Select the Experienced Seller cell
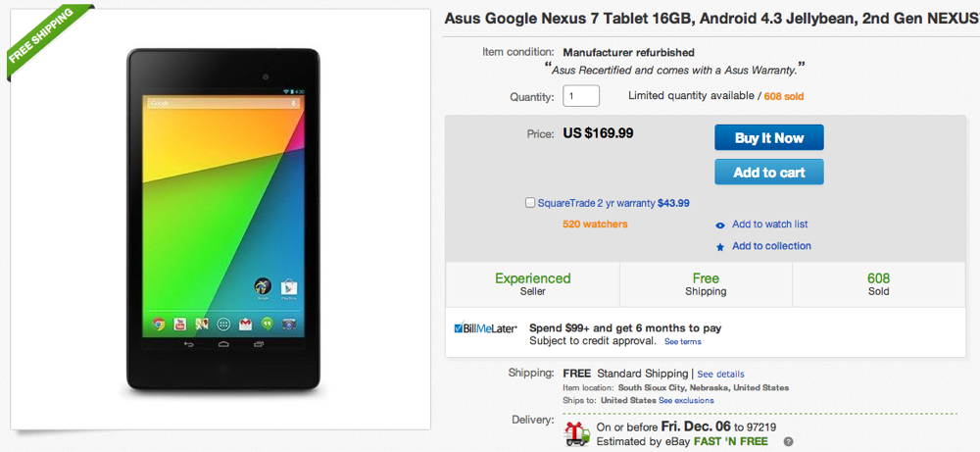 (x=532, y=284)
